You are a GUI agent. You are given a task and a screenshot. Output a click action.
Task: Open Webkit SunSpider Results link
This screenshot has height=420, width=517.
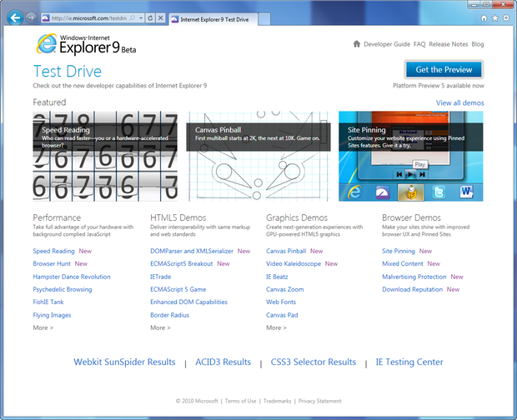124,362
